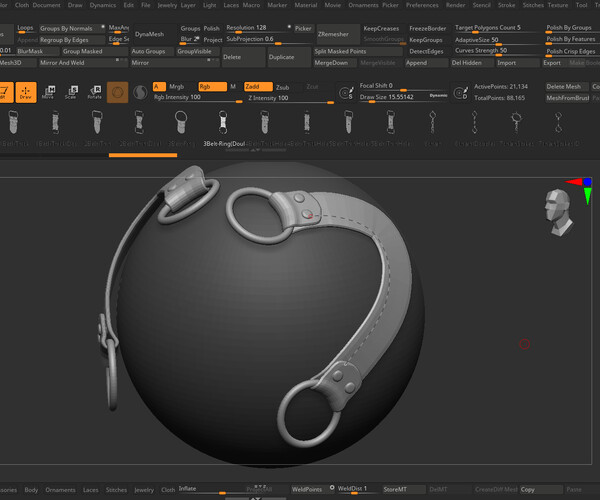600x500 pixels.
Task: Toggle DetectEdges option
Action: click(x=426, y=52)
